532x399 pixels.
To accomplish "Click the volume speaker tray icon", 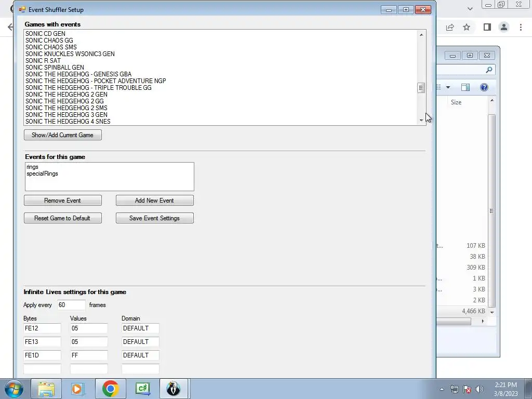I will [480, 389].
